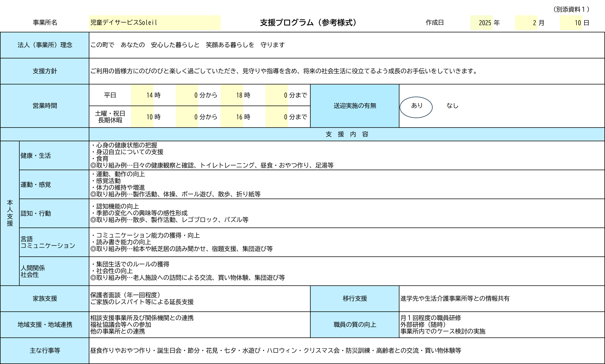Image resolution: width=605 pixels, height=364 pixels.
Task: Select the creation day cell showing 10
Action: coord(571,22)
